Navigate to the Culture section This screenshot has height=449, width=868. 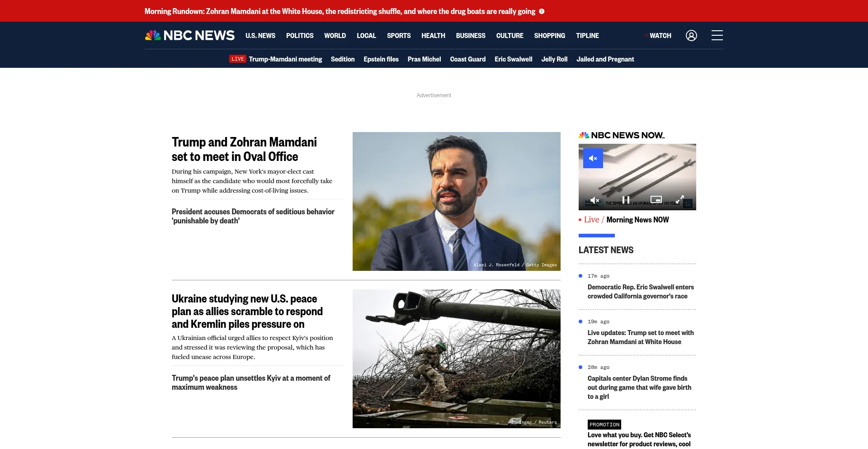[x=510, y=35]
